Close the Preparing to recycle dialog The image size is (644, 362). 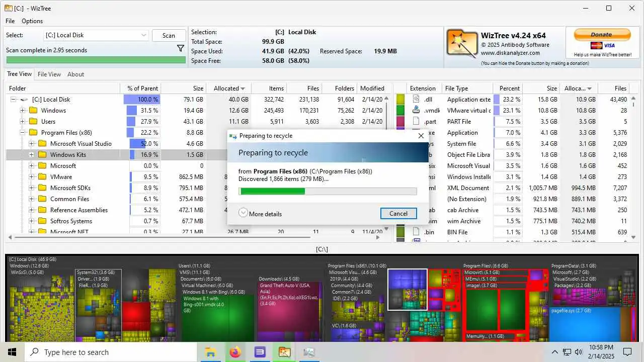(421, 136)
